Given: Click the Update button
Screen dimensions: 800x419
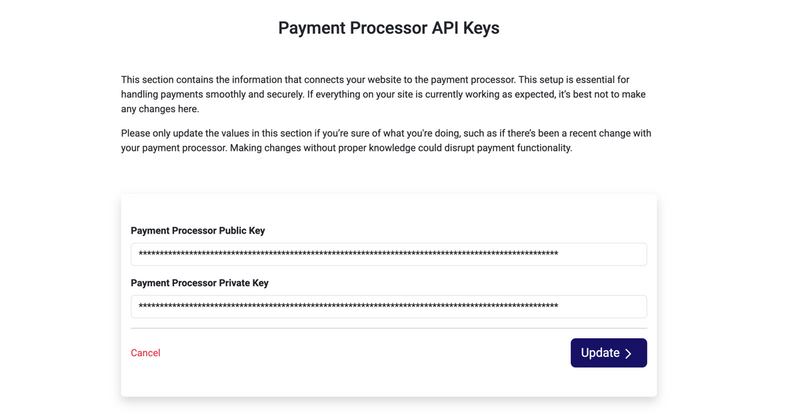Looking at the screenshot, I should click(608, 353).
